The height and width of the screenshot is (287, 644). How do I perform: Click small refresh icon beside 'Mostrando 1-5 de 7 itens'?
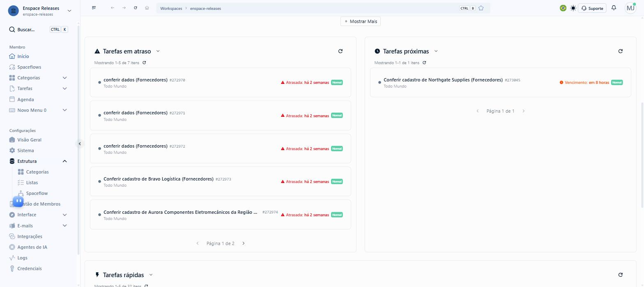[x=144, y=63]
